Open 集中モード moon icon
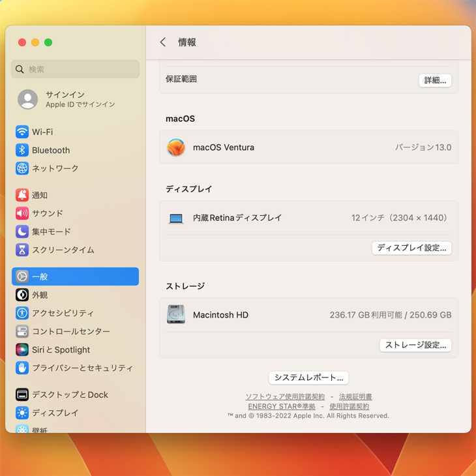This screenshot has width=476, height=476. coord(22,231)
